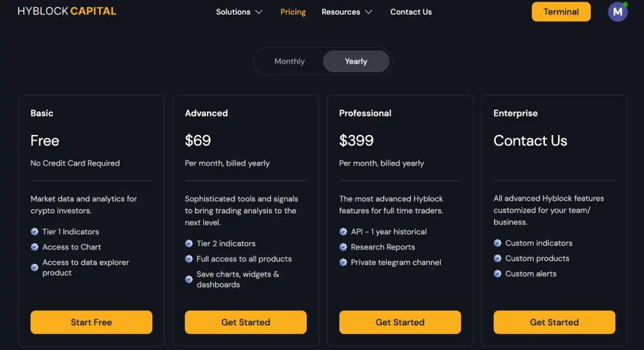The image size is (644, 350).
Task: Select Yearly billing option
Action: coord(356,61)
